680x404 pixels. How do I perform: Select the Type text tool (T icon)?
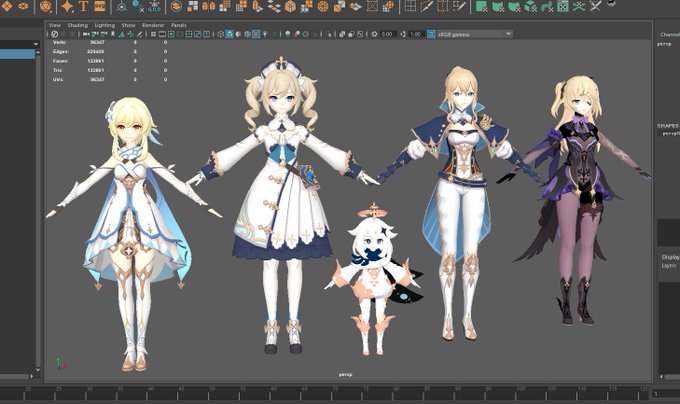tap(83, 6)
